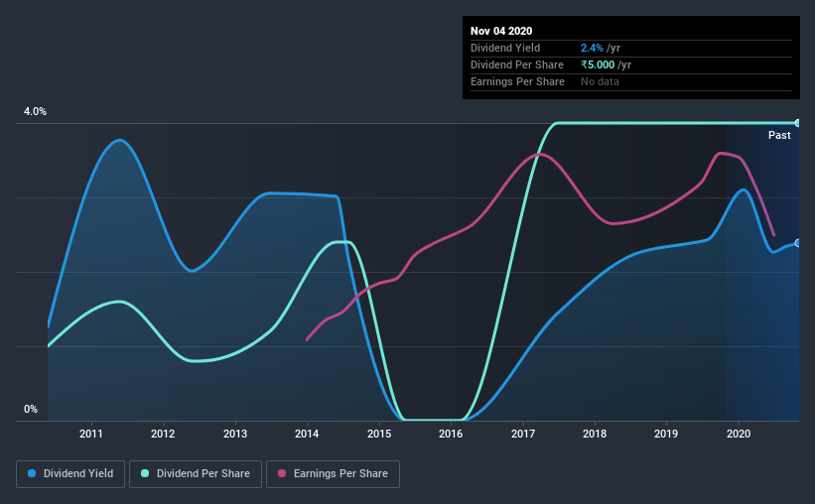
Task: Click the 0% y-axis label
Action: [x=31, y=410]
